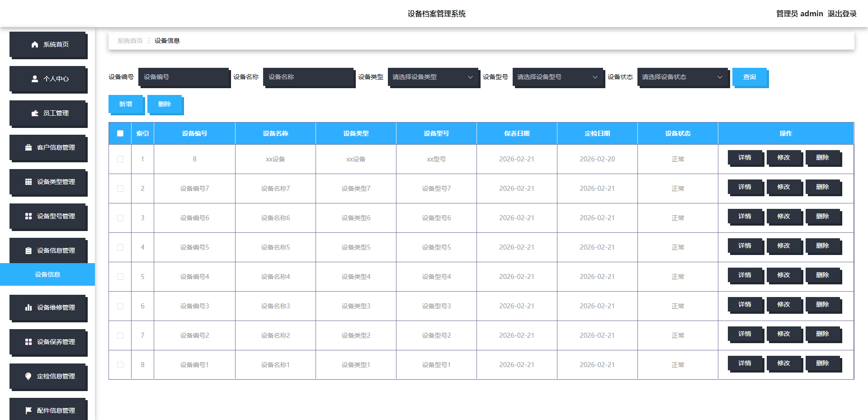Image resolution: width=868 pixels, height=420 pixels.
Task: Expand 设备维修管理 in the sidebar
Action: click(x=48, y=307)
